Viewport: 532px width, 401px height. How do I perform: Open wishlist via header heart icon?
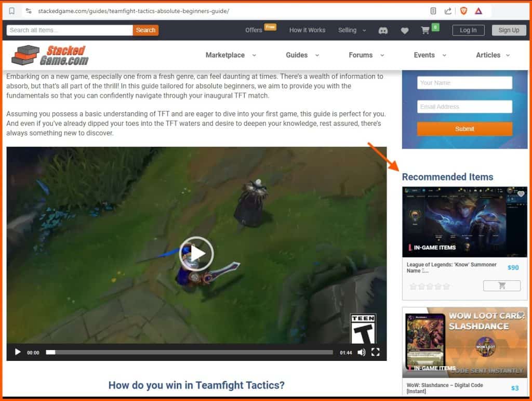(405, 31)
